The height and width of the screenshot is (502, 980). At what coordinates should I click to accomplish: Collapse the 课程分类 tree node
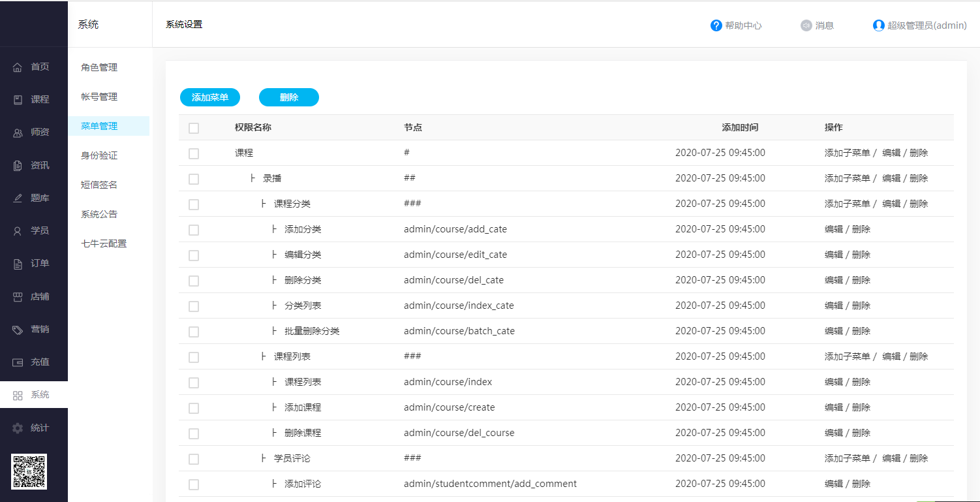coord(263,204)
